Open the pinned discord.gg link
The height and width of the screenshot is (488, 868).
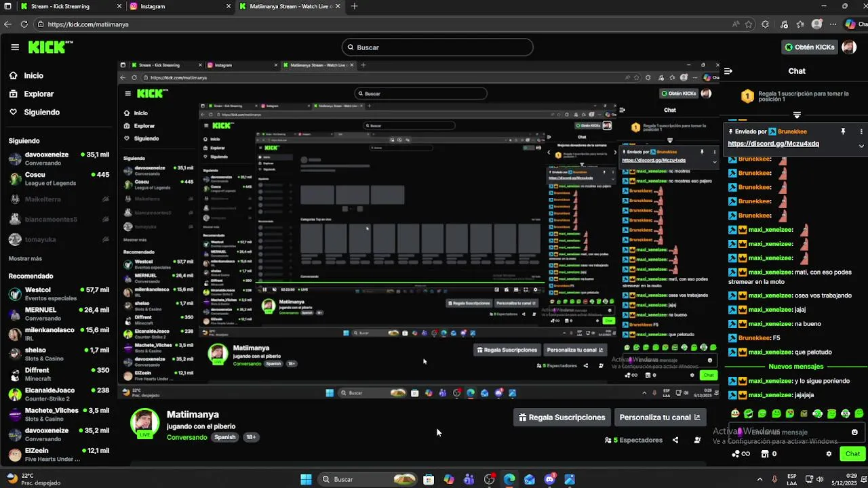pos(773,144)
